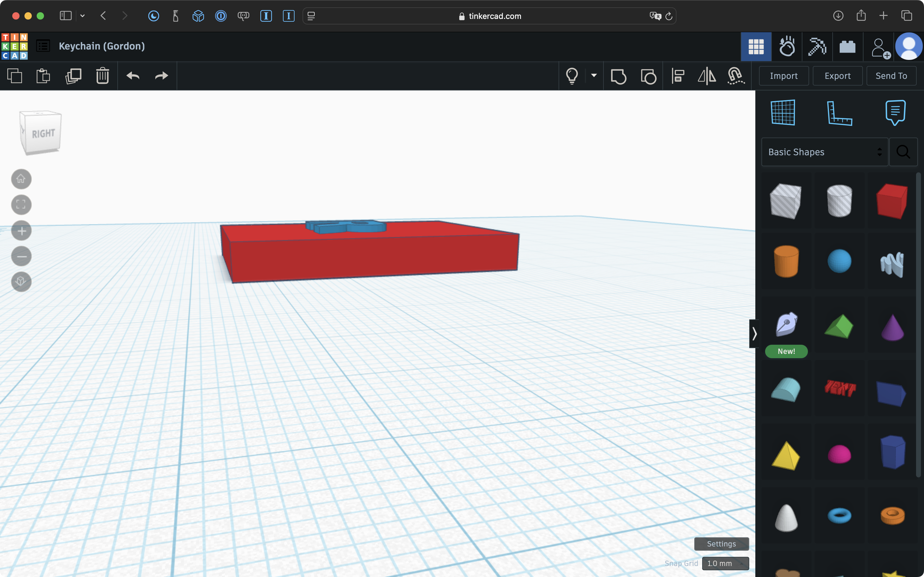This screenshot has height=577, width=924.
Task: Click the Group shapes icon
Action: tap(618, 76)
